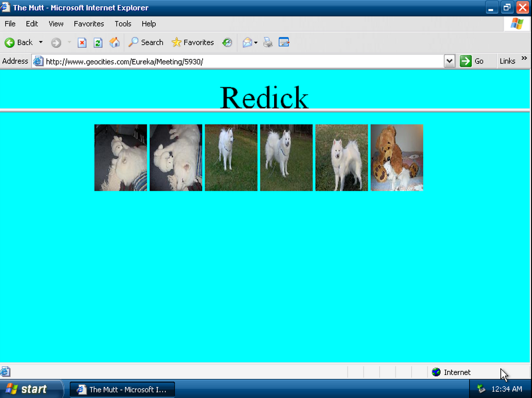Click the Print icon

[x=268, y=43]
